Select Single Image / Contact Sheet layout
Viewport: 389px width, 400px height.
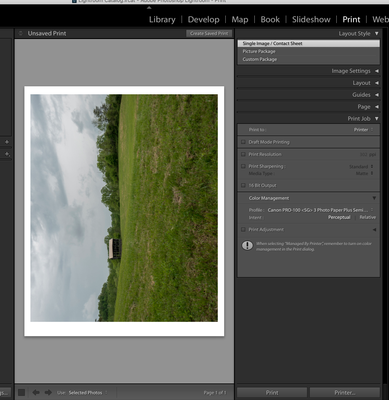point(309,43)
